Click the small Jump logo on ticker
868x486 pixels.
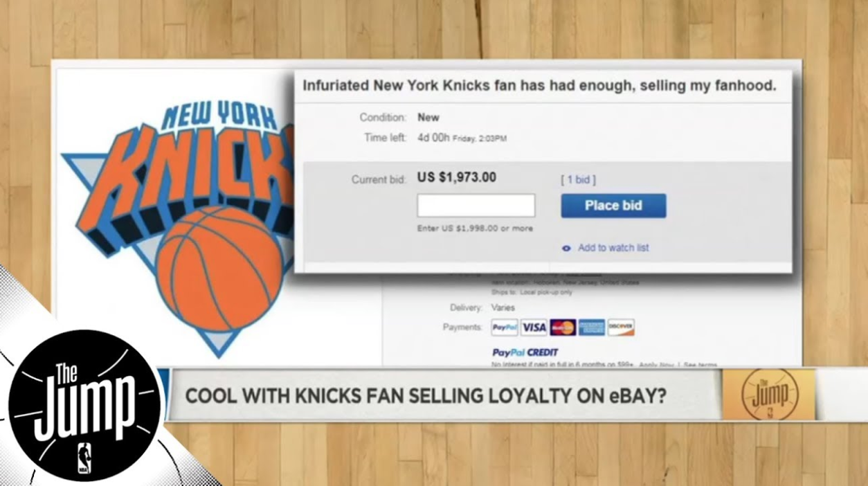(x=769, y=395)
